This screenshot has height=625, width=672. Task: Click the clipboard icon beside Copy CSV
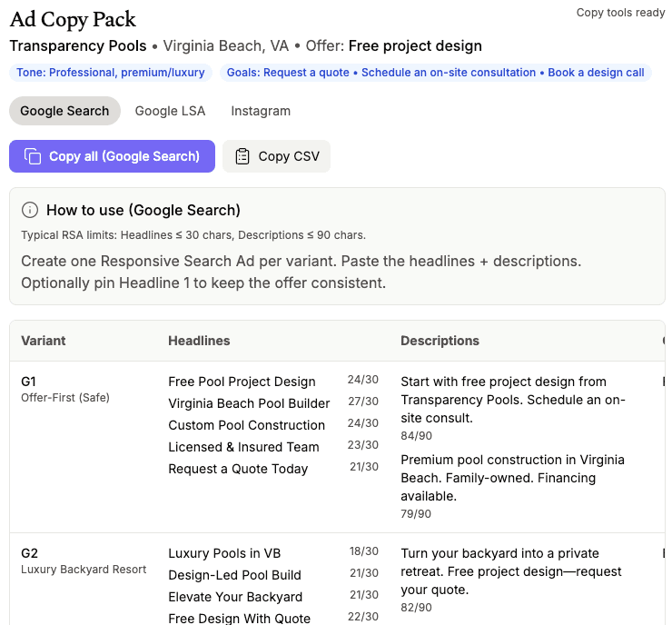(x=242, y=156)
